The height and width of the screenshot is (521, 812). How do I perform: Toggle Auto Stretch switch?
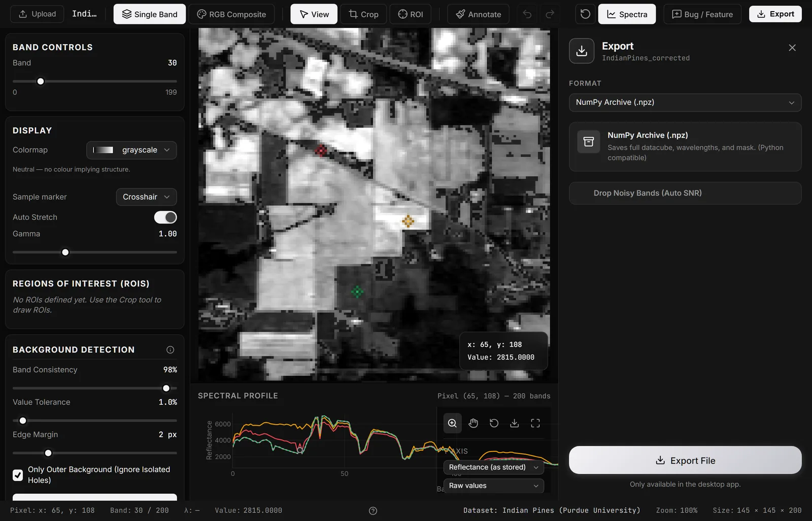pos(165,217)
